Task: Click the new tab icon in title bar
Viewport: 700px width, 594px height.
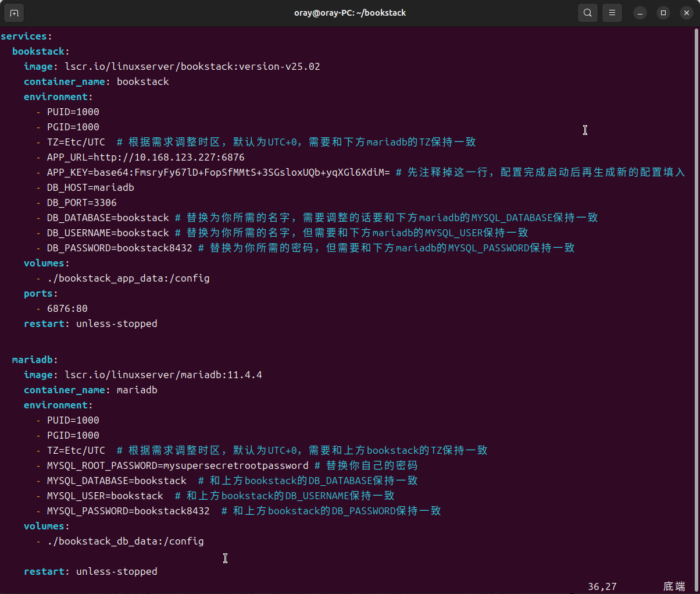Action: 14,13
